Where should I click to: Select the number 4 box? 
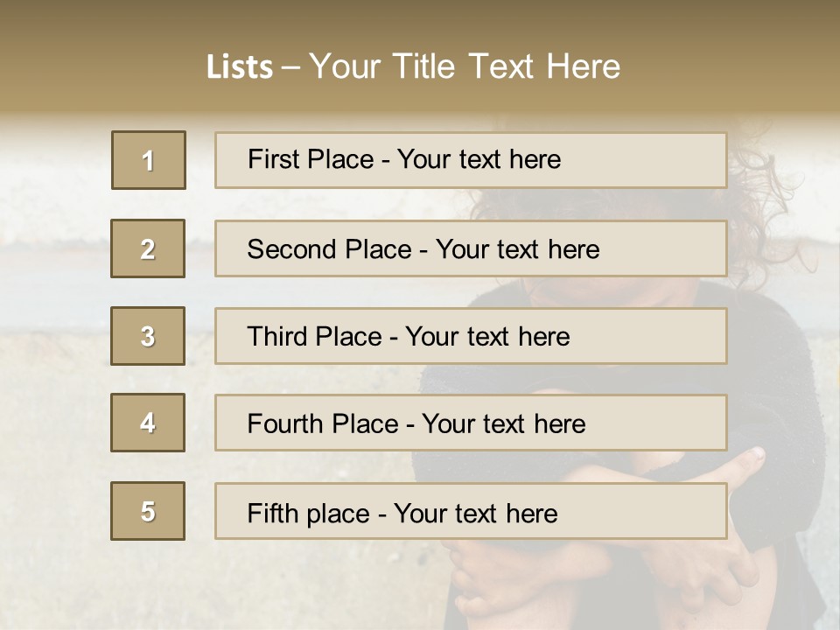tap(148, 423)
